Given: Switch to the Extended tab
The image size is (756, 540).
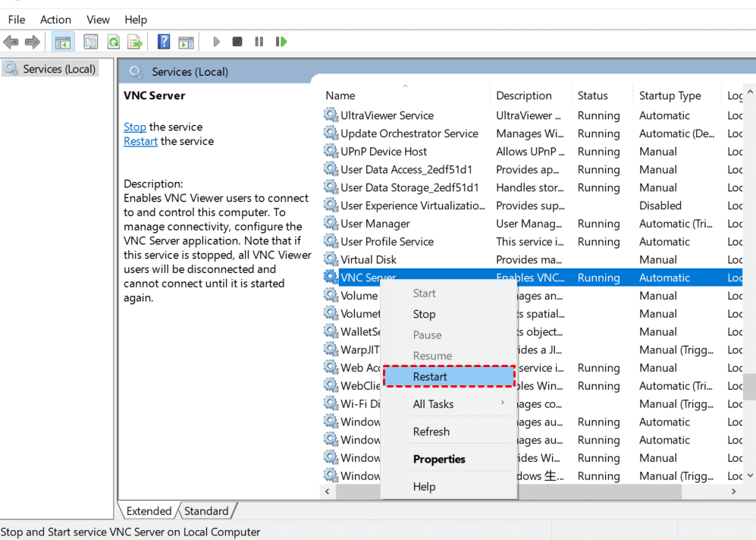Looking at the screenshot, I should pyautogui.click(x=149, y=510).
